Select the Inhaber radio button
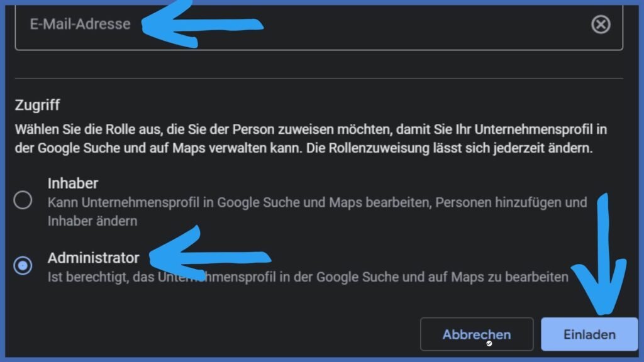Image resolution: width=644 pixels, height=362 pixels. [23, 200]
